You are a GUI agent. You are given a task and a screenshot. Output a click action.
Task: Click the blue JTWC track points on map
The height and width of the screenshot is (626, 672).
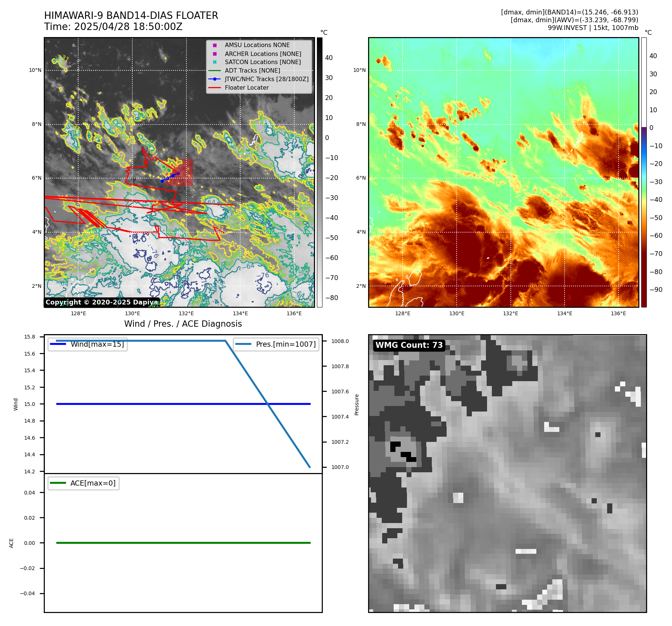(x=170, y=177)
